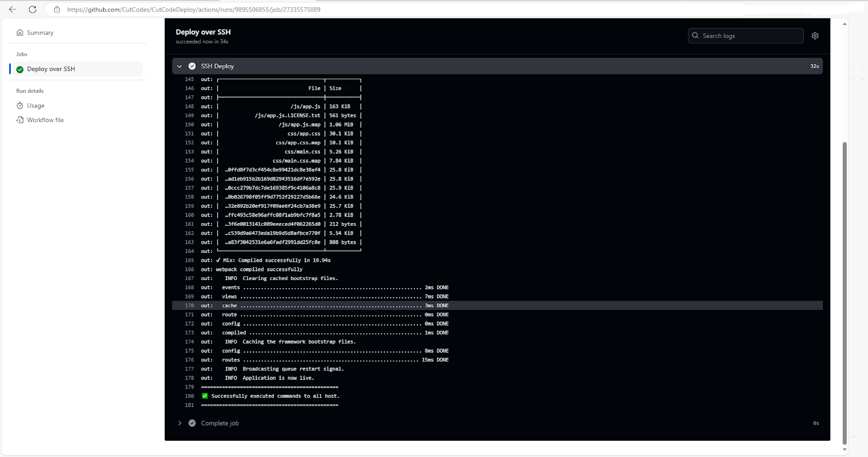Image resolution: width=868 pixels, height=457 pixels.
Task: Click the 32s duration of SSH Deploy
Action: [x=814, y=66]
